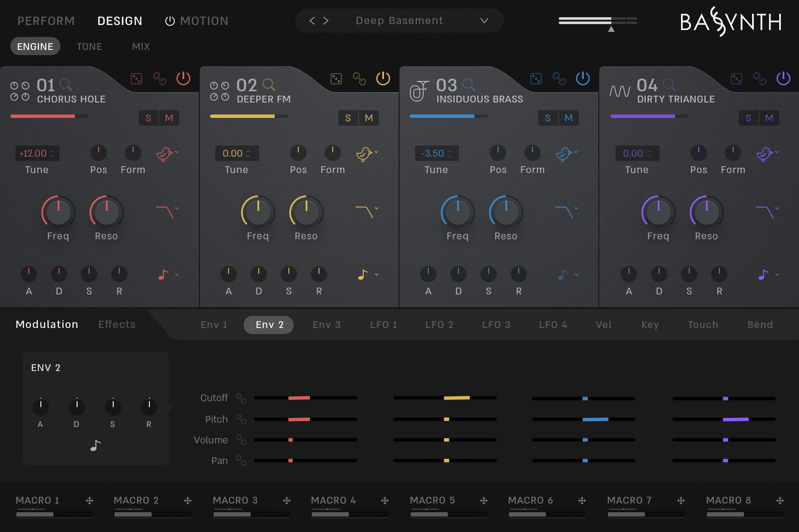The width and height of the screenshot is (799, 532).
Task: Click the note icon in the ENV 2 panel
Action: point(95,445)
